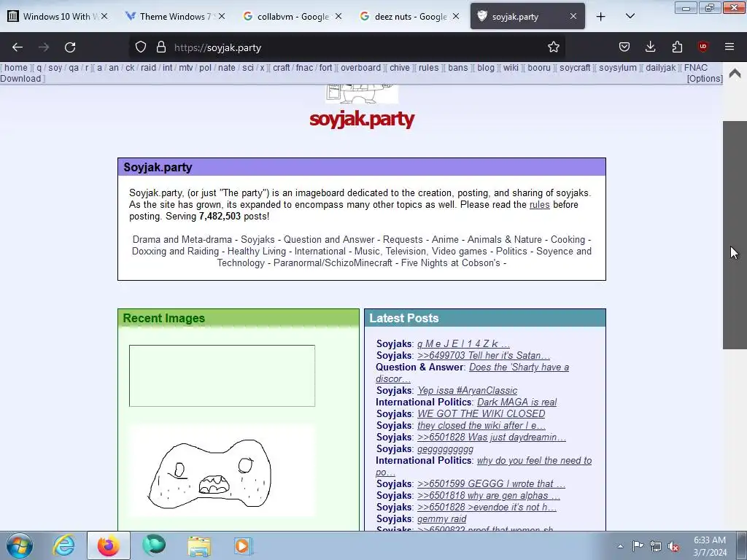Close the 'deez nuts - Google' tab
747x560 pixels.
[456, 16]
